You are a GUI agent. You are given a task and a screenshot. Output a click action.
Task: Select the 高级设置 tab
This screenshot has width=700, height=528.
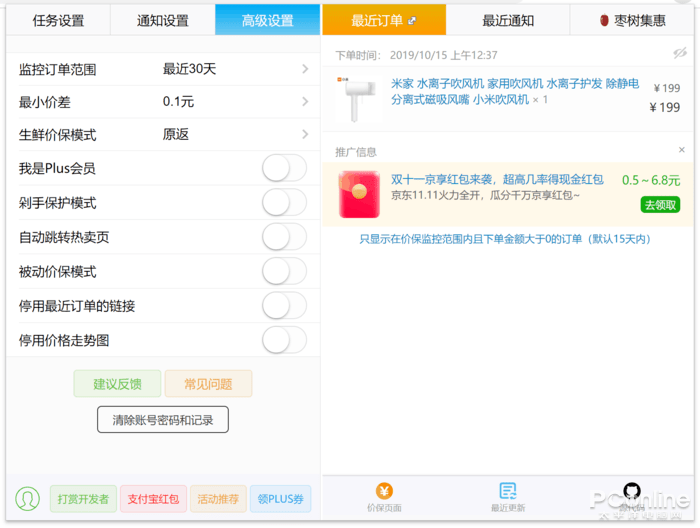pyautogui.click(x=267, y=20)
